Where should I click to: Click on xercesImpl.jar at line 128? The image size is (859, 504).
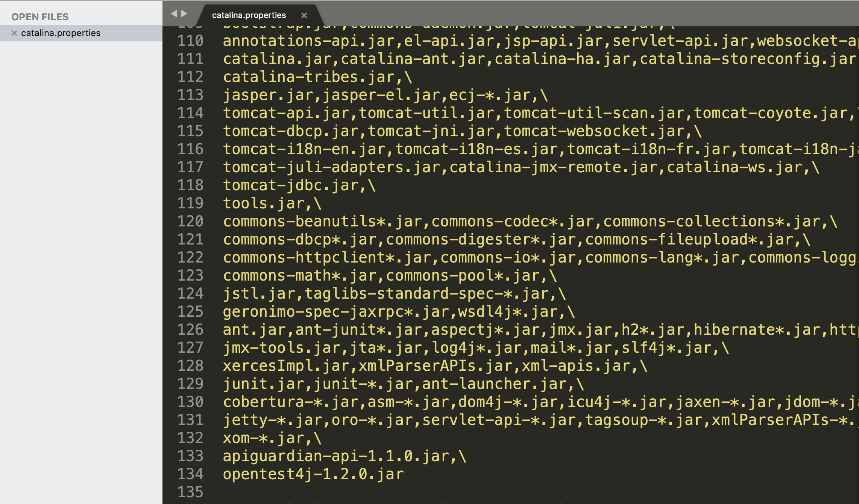click(x=286, y=366)
